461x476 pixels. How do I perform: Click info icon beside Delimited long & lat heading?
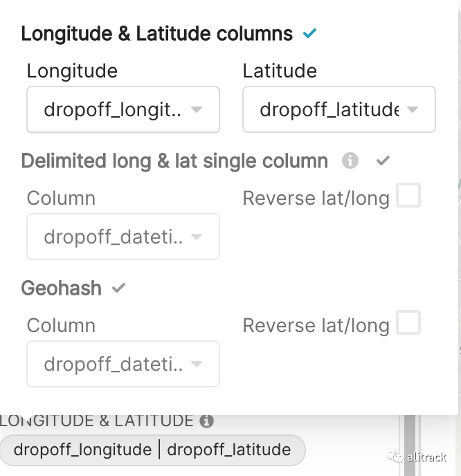point(350,161)
